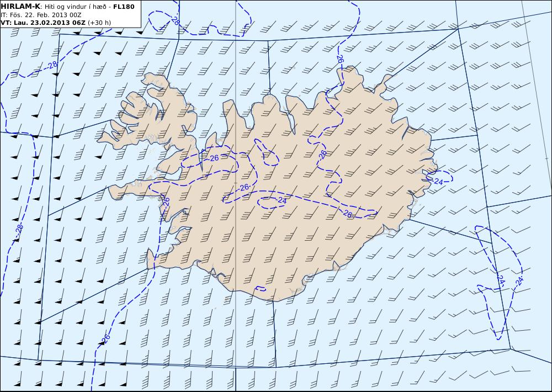The width and height of the screenshot is (552, 392).
Task: Click the '28' contour label beside the title box
Action: click(175, 20)
